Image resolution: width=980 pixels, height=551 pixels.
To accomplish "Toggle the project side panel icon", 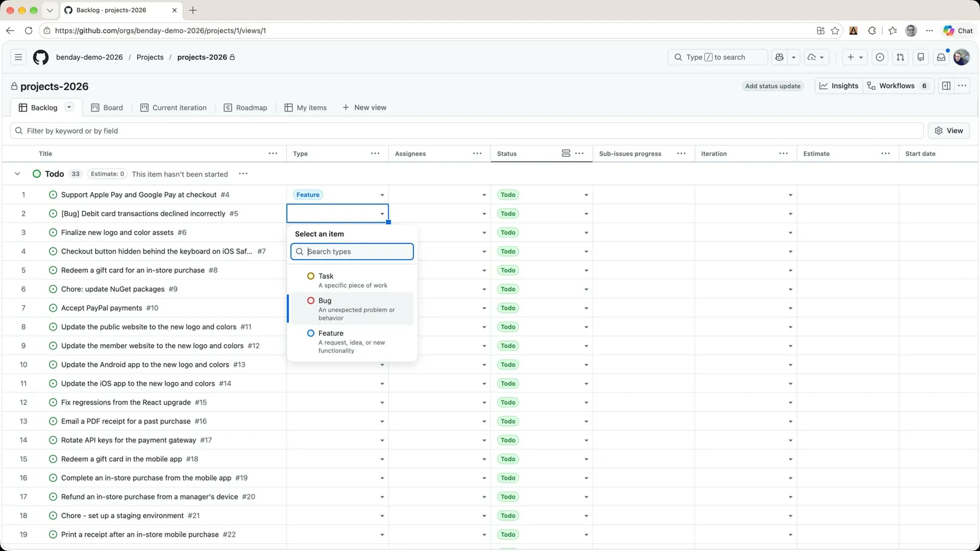I will [x=946, y=86].
